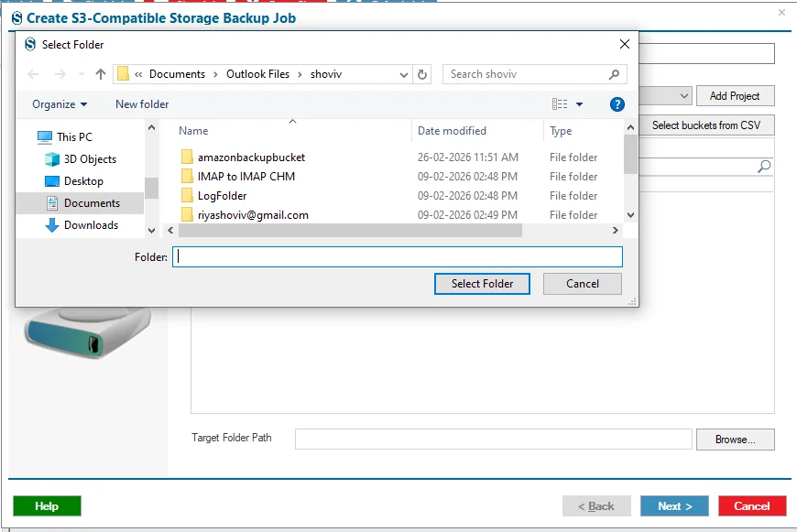Open the address bar history dropdown
This screenshot has height=532, width=797.
coord(404,75)
